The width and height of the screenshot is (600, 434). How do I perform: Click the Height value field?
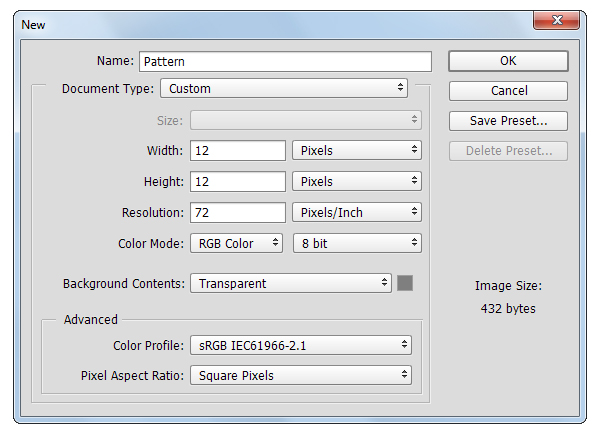(238, 182)
